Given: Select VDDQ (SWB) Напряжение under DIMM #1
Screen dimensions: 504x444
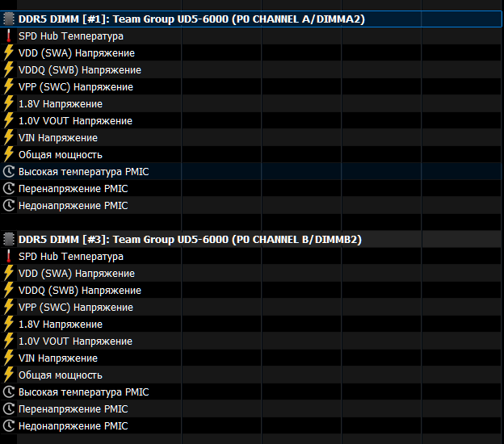Looking at the screenshot, I should click(80, 70).
